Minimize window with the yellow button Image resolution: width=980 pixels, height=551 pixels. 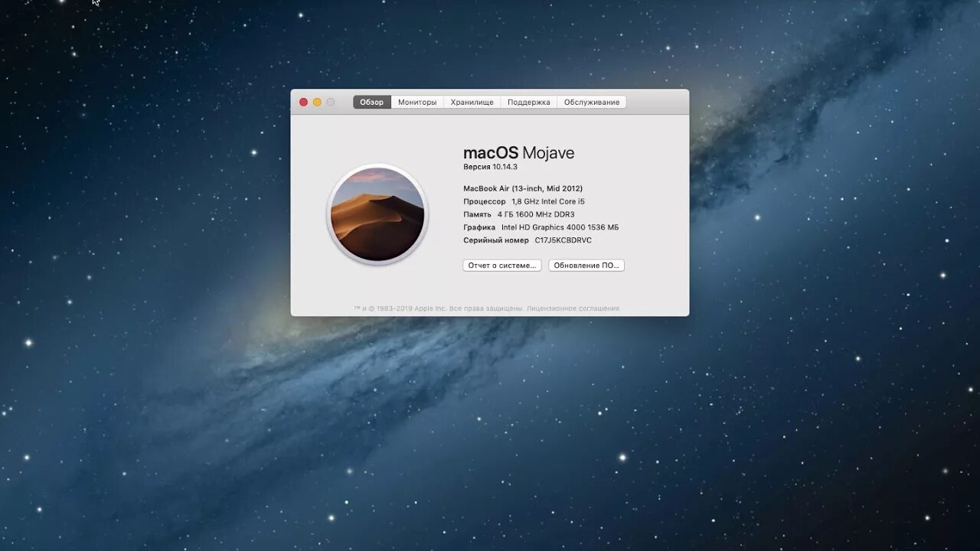[x=317, y=102]
